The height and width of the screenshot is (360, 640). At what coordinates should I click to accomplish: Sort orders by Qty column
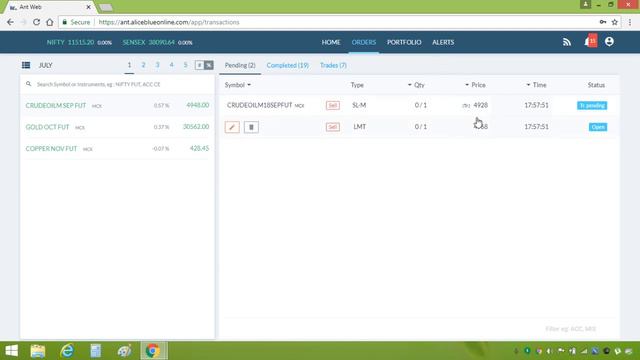click(416, 85)
